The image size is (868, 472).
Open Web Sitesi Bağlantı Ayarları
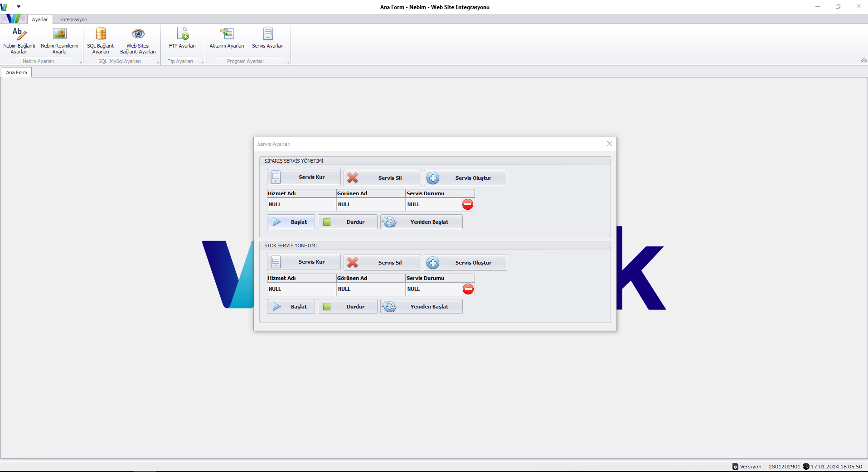coord(138,40)
